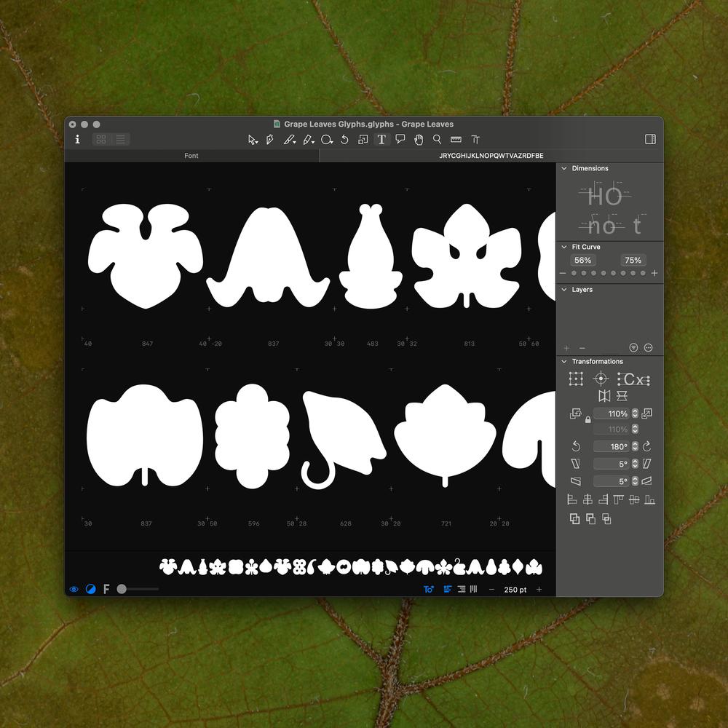Screen dimensions: 728x728
Task: Align selection to bottom edges
Action: coord(649,499)
